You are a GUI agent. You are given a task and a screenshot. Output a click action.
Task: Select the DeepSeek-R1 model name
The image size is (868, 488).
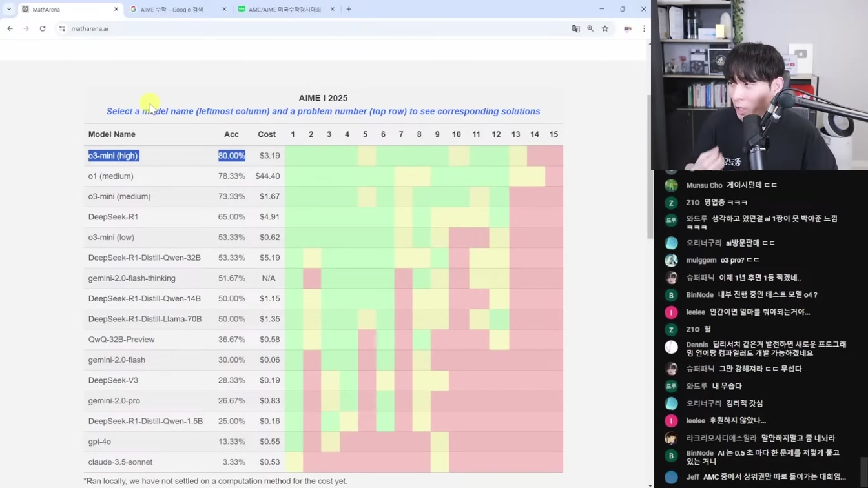click(x=113, y=217)
